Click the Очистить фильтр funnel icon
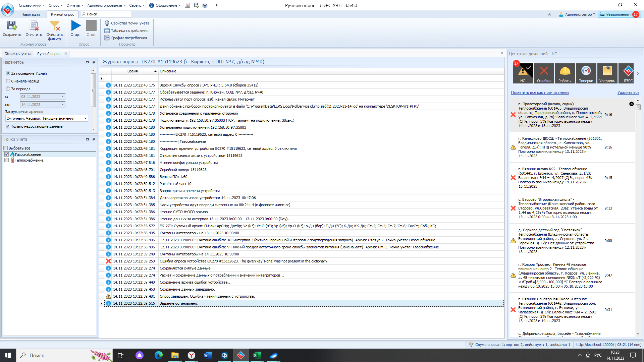 55,26
